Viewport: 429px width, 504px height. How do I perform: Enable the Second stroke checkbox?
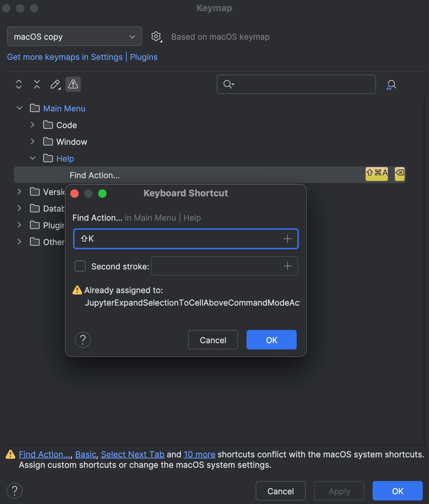click(x=80, y=266)
